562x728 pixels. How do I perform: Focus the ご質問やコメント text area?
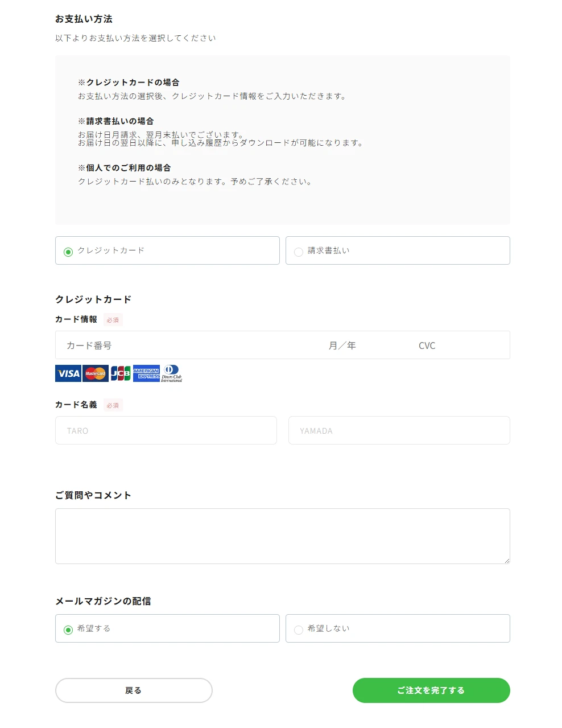pyautogui.click(x=282, y=536)
